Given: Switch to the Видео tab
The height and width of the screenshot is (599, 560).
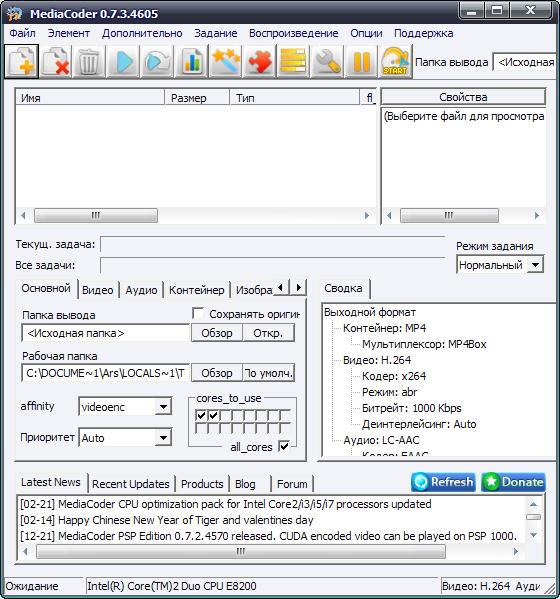Looking at the screenshot, I should (98, 290).
